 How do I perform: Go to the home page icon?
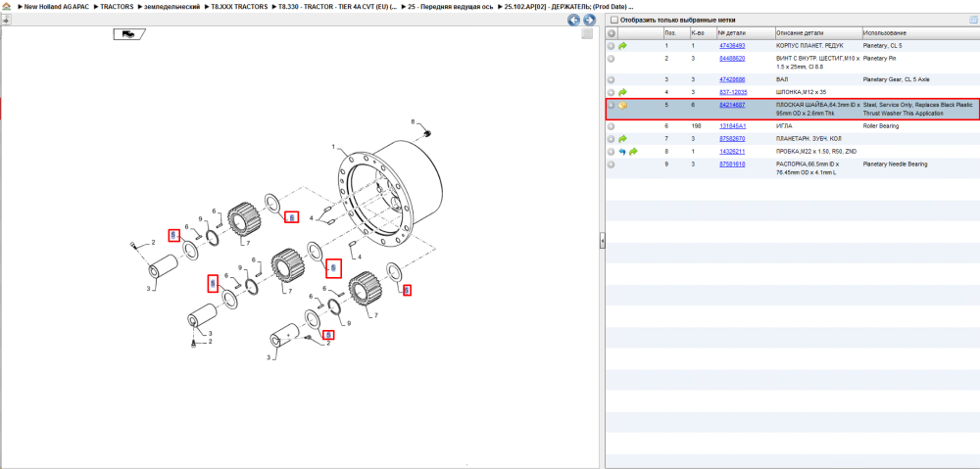pyautogui.click(x=6, y=6)
